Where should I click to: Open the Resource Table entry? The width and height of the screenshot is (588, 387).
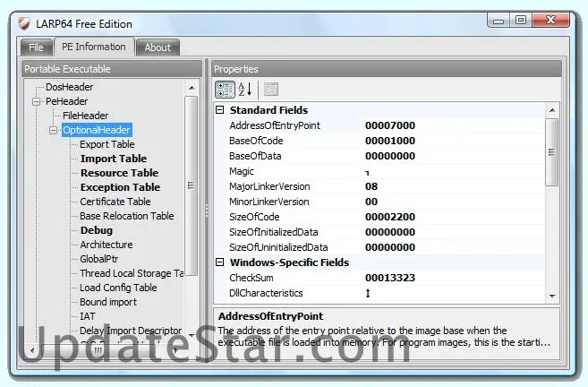(x=120, y=173)
